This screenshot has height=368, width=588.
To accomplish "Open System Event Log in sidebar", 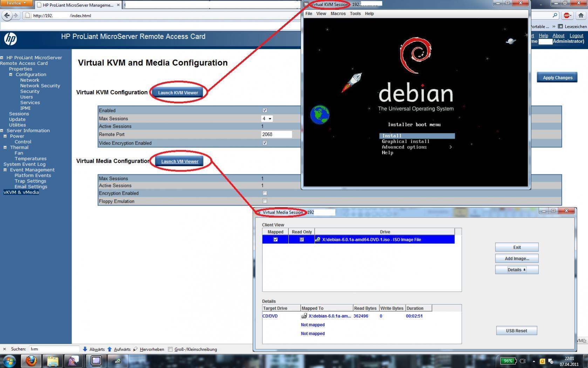I will 25,164.
